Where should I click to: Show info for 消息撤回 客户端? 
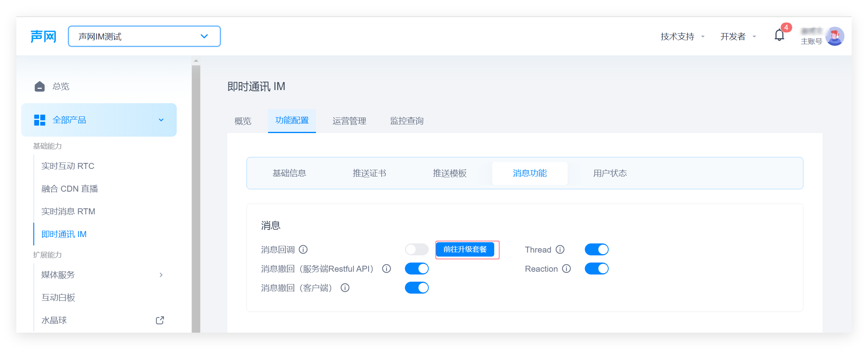345,288
